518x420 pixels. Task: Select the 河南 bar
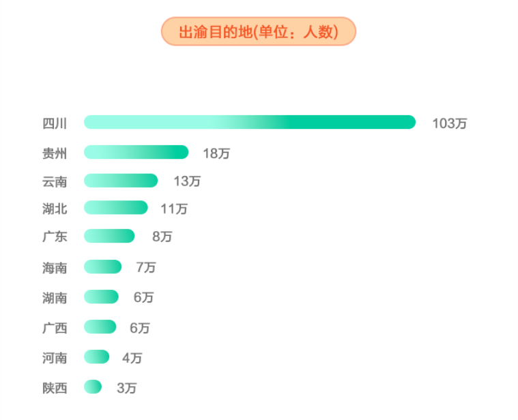point(96,357)
